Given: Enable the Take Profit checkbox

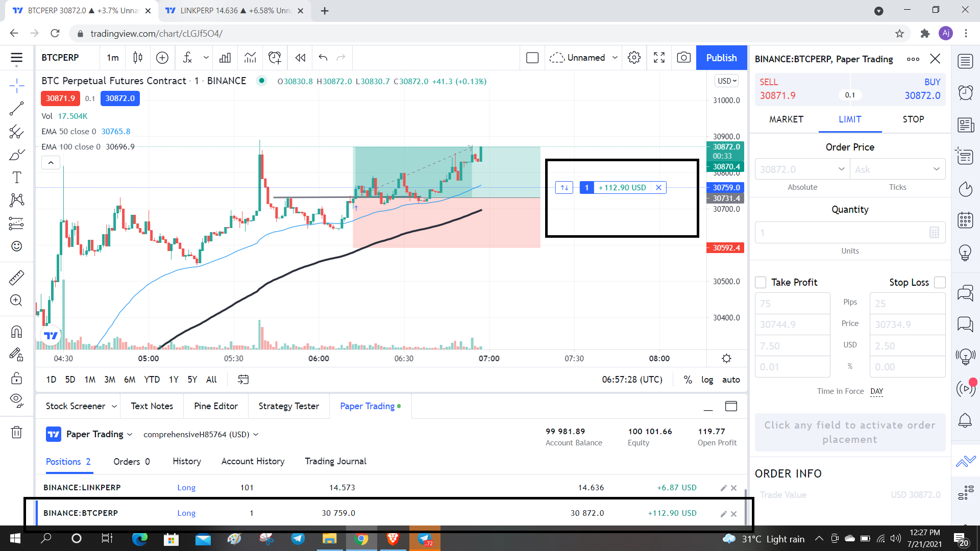Looking at the screenshot, I should click(761, 282).
